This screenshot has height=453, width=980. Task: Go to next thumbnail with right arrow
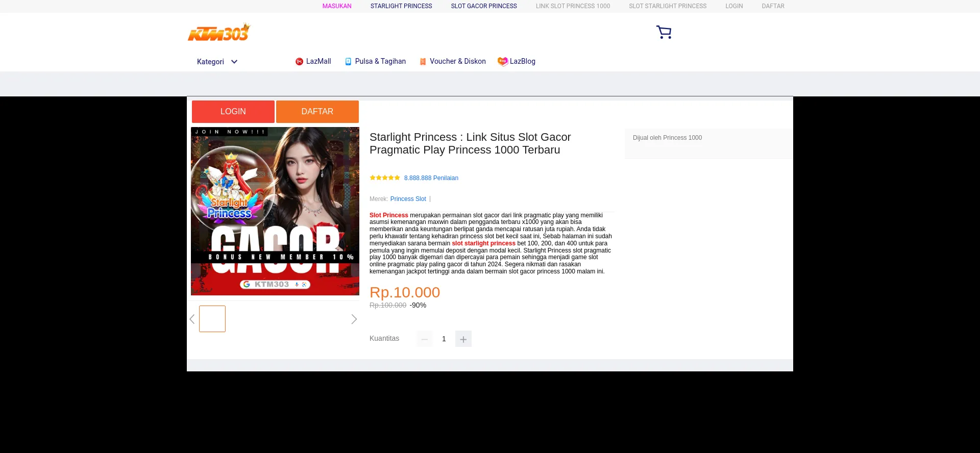tap(354, 319)
